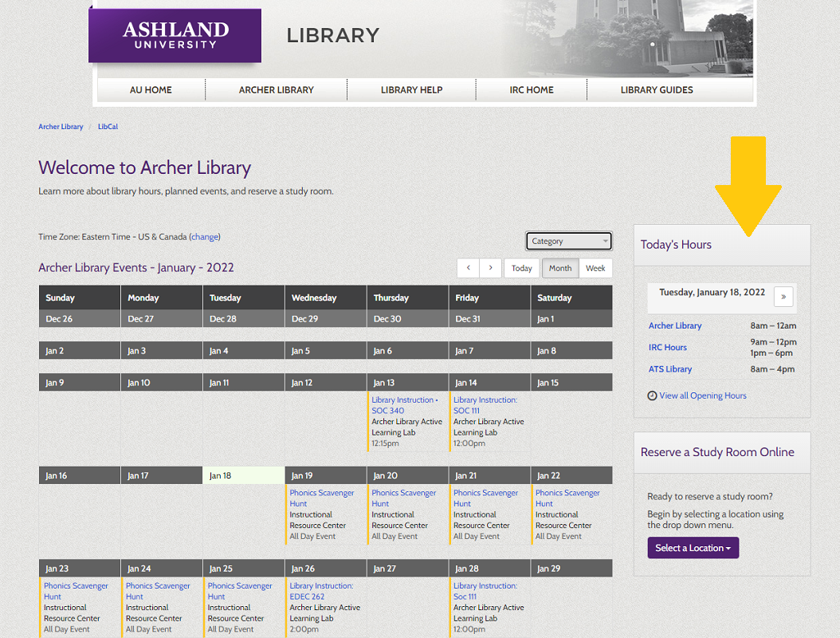Open Archer Library hours link

674,325
